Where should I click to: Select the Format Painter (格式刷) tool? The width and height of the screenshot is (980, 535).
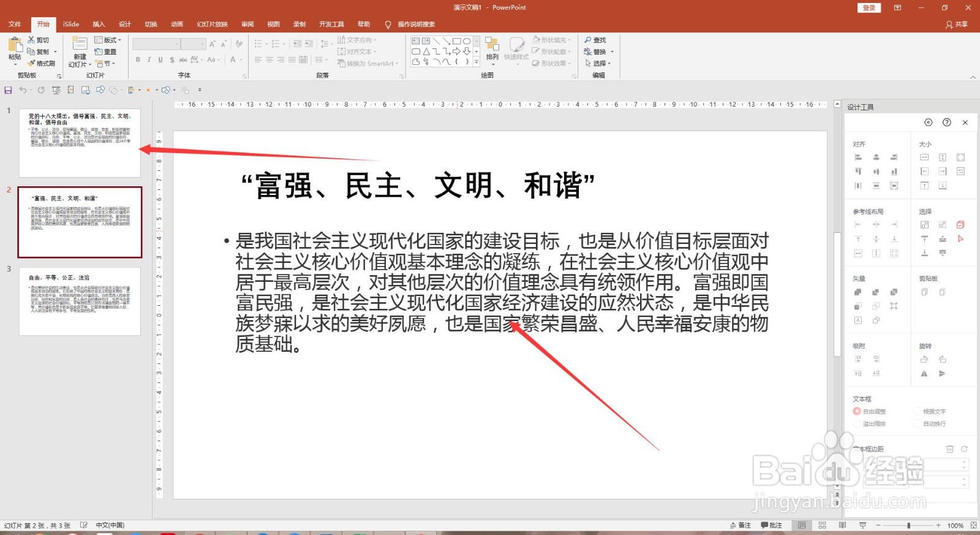[x=41, y=63]
